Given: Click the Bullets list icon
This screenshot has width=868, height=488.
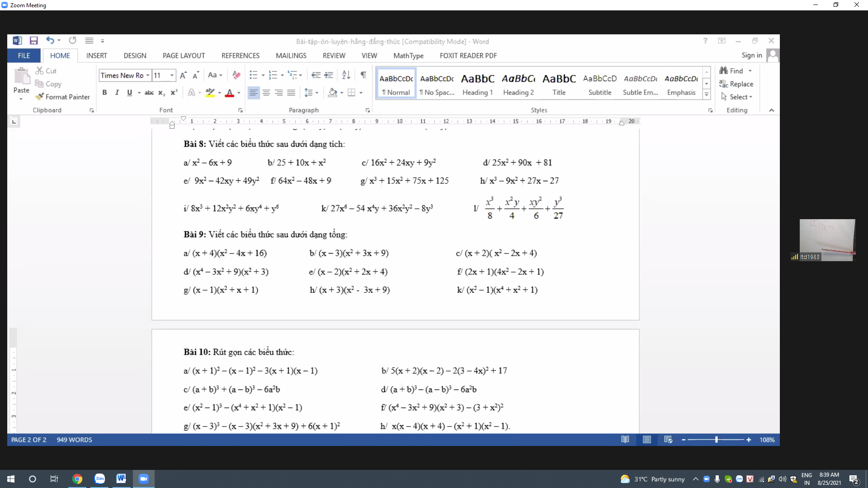Looking at the screenshot, I should tap(253, 75).
